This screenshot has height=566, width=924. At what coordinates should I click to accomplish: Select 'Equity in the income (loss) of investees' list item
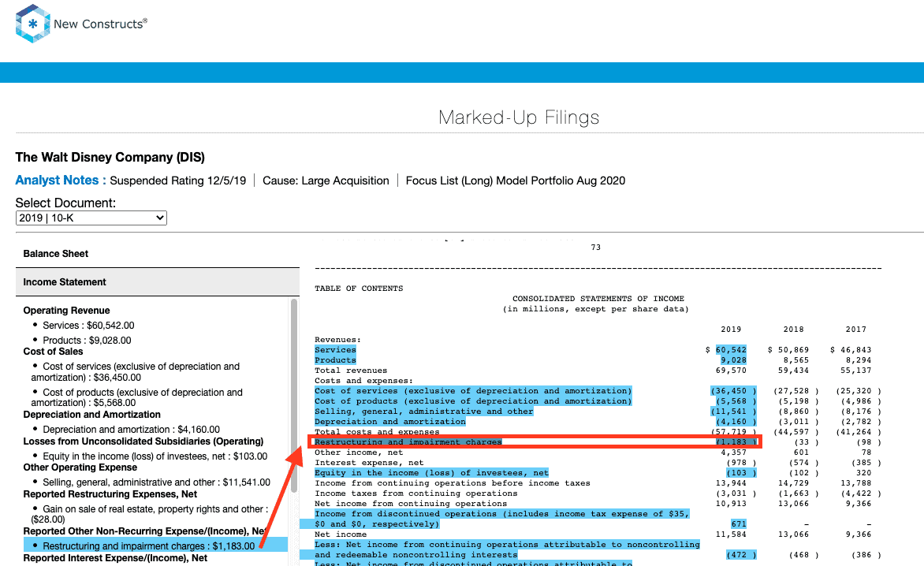tap(155, 456)
